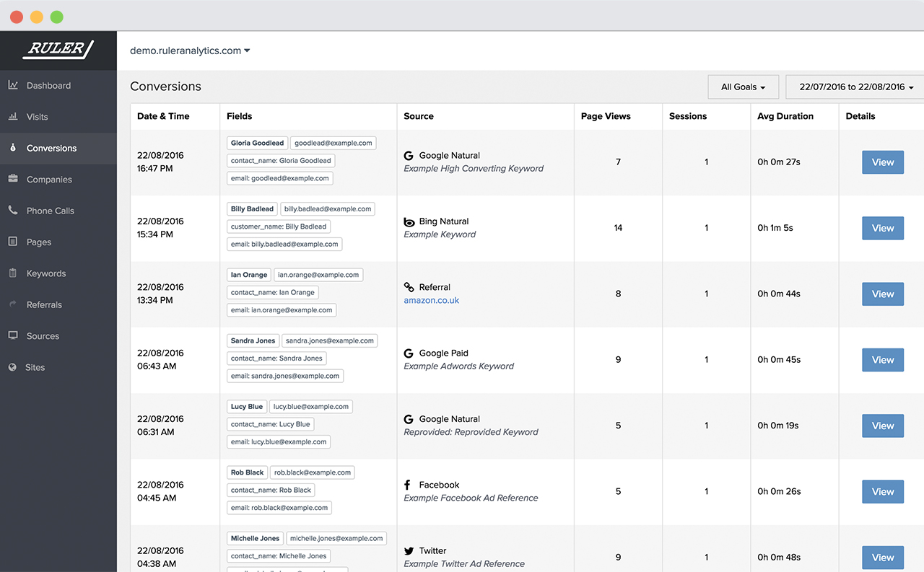Click the Referrals arrow icon

click(x=13, y=304)
